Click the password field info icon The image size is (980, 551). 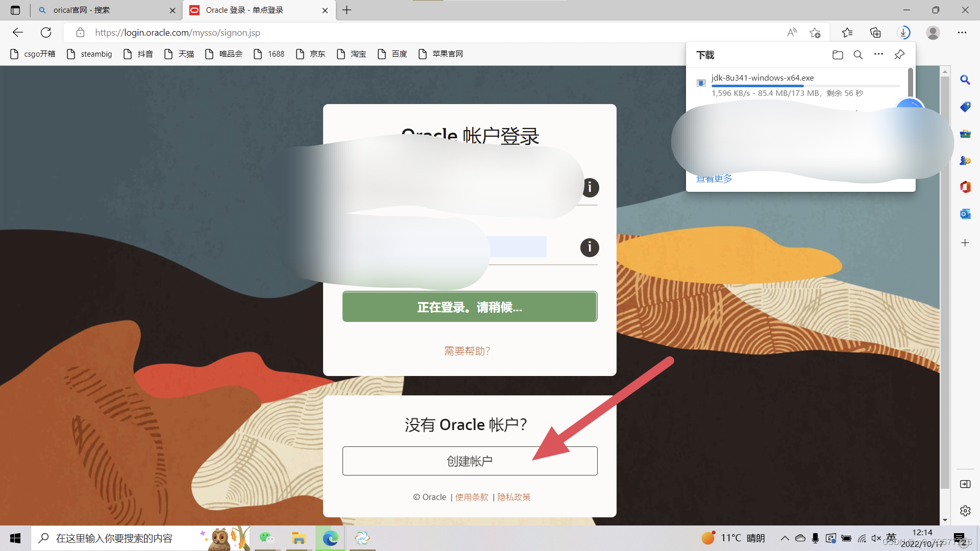click(x=590, y=247)
